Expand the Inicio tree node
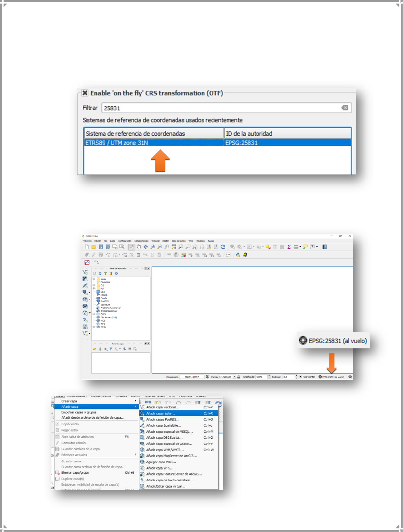The image size is (403, 532). coord(94,279)
